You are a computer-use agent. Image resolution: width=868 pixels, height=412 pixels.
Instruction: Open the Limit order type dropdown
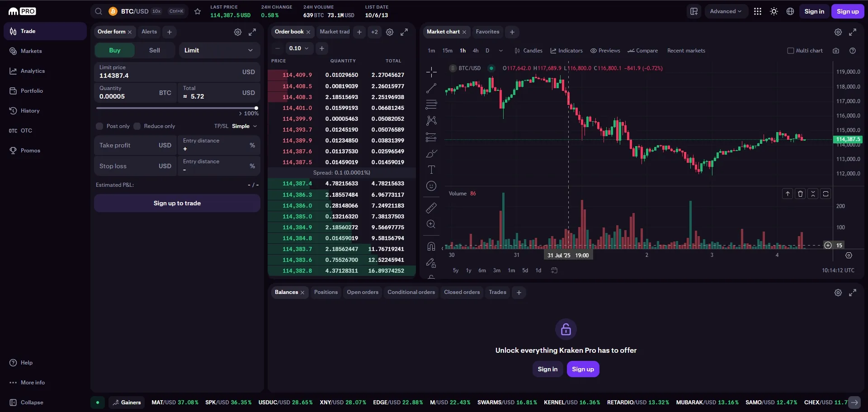point(219,50)
